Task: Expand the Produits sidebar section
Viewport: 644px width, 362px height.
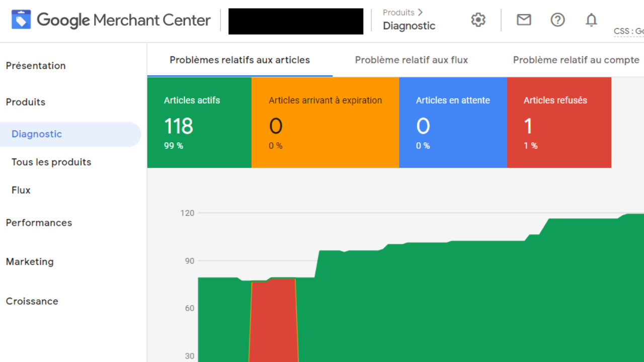Action: click(x=26, y=102)
